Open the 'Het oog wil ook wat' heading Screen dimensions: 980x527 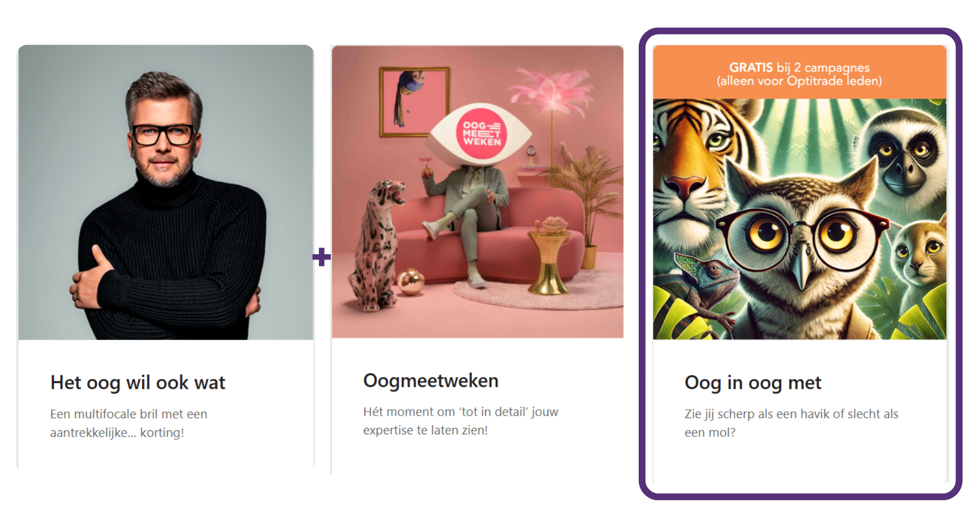coord(138,383)
